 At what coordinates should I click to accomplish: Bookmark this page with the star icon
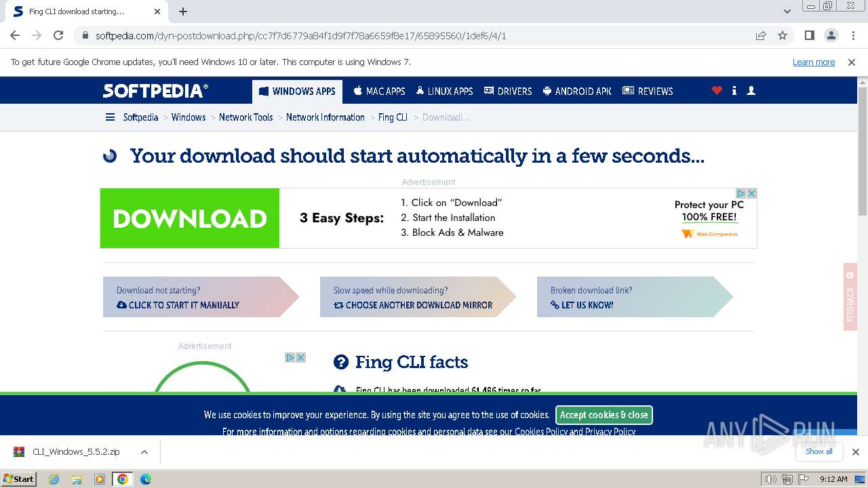click(783, 36)
